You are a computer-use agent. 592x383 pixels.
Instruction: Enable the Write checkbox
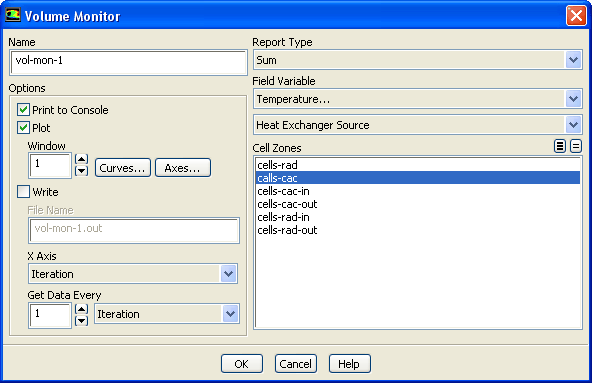(x=23, y=192)
